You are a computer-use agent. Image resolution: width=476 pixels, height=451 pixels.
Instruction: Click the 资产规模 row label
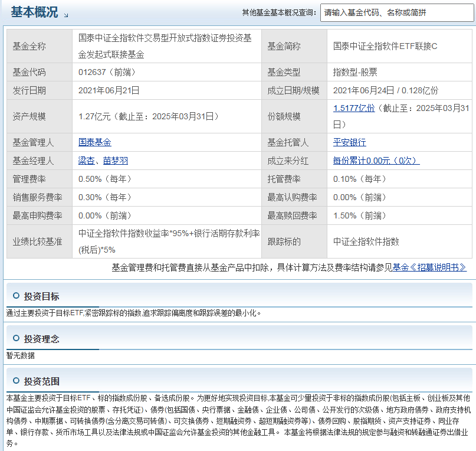[29, 116]
